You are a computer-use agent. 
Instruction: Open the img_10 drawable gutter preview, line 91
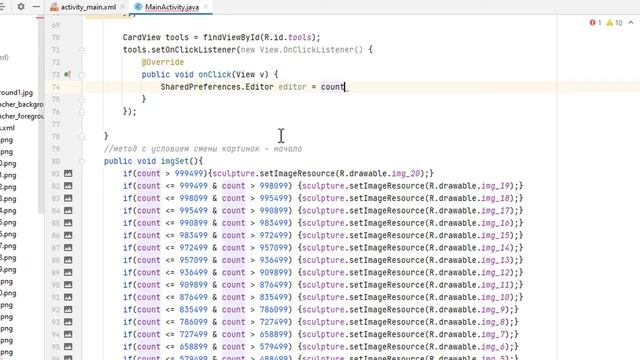68,297
